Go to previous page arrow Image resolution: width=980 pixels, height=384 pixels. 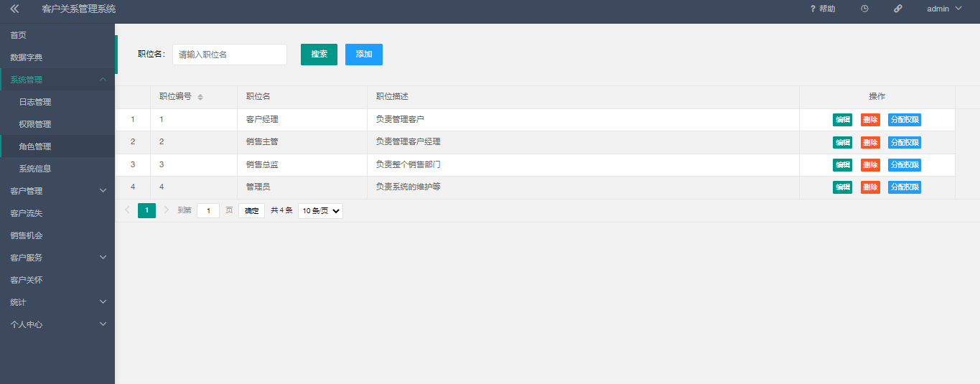pos(128,210)
